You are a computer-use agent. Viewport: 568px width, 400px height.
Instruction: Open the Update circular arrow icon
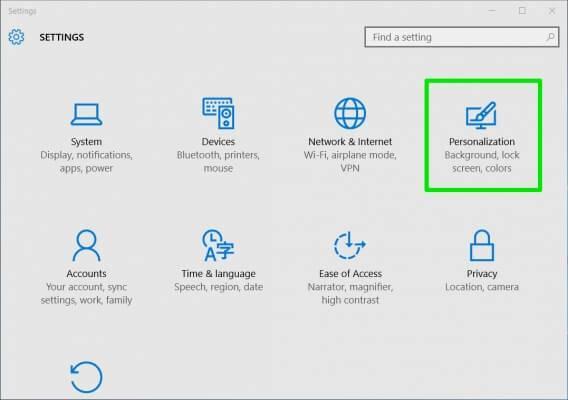tap(86, 377)
